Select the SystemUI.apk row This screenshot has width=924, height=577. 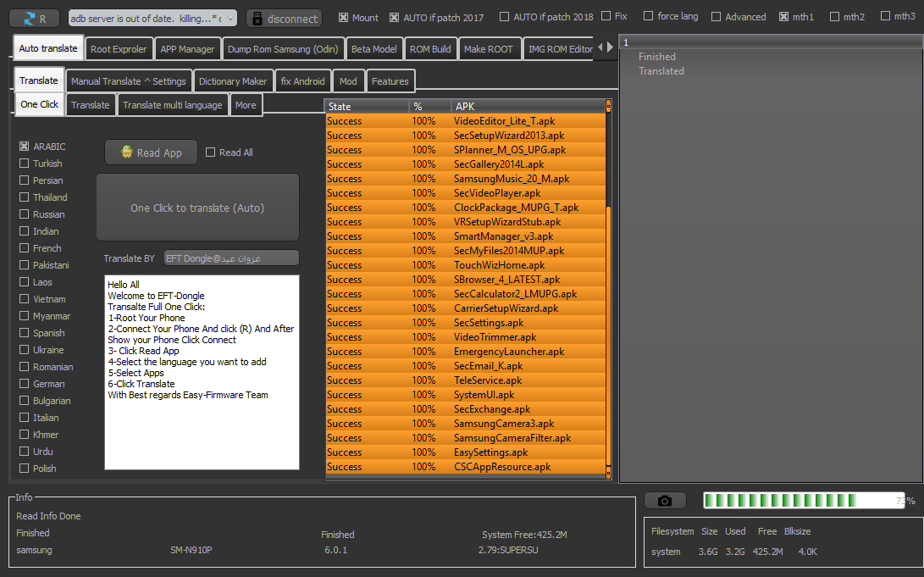tap(466, 395)
